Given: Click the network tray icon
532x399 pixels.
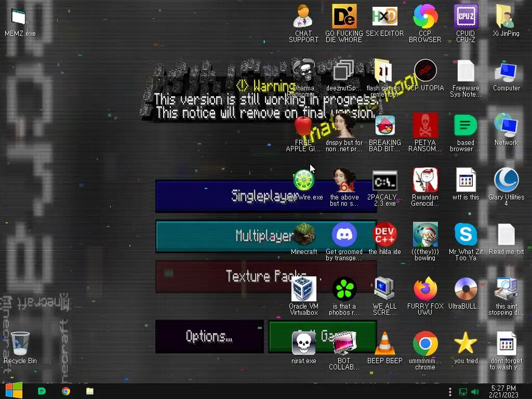Looking at the screenshot, I should (463, 392).
